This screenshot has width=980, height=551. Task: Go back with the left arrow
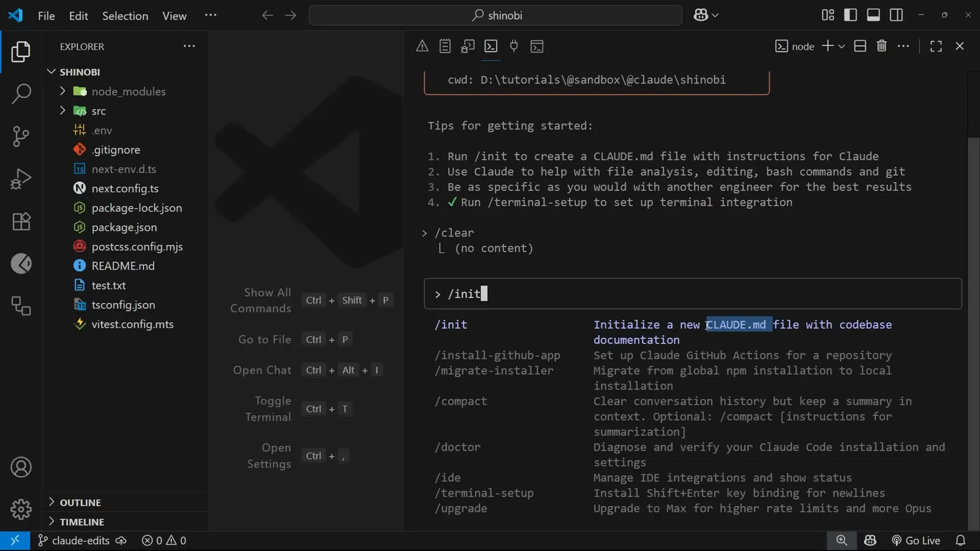[267, 15]
